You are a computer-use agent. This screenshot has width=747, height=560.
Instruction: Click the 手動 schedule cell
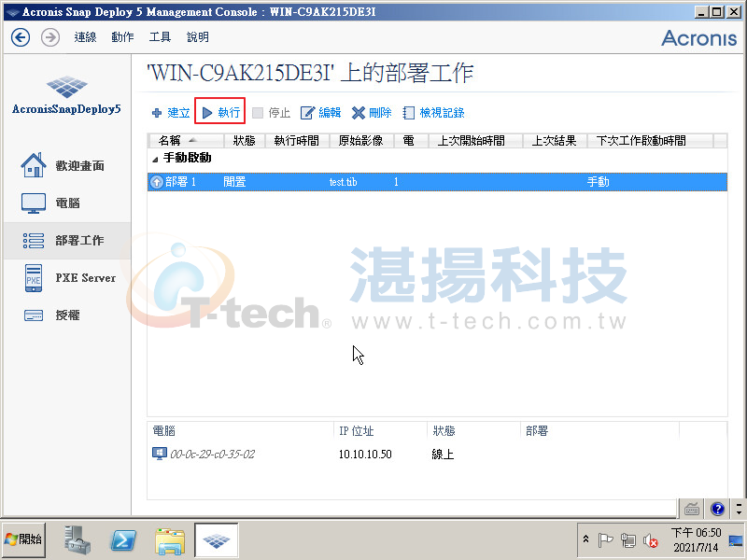point(599,182)
